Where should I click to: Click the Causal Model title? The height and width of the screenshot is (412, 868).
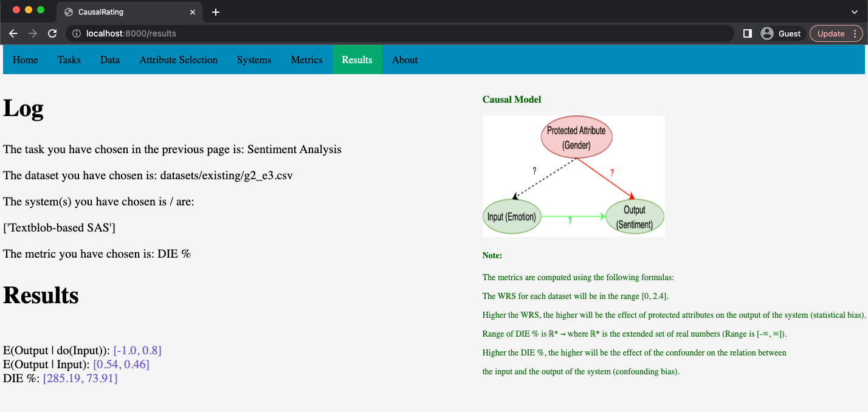pos(512,100)
